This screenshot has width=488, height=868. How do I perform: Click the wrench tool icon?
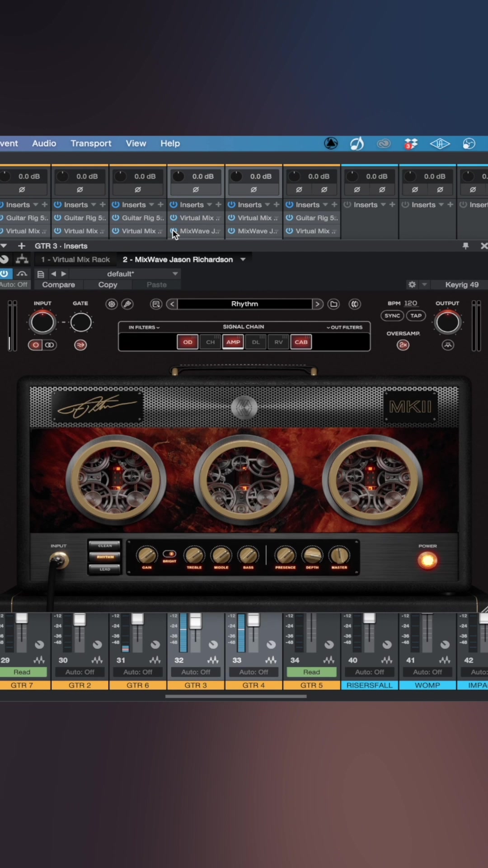[x=128, y=304]
